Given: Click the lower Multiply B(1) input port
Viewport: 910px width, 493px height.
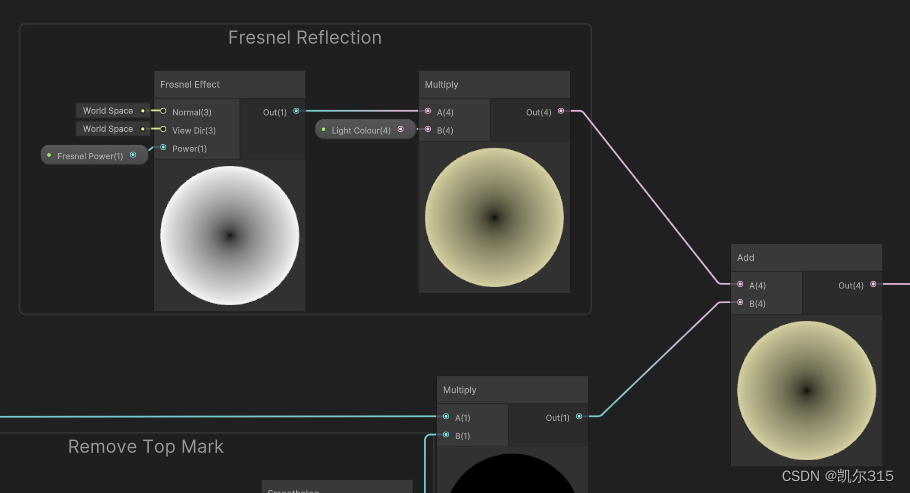Looking at the screenshot, I should [446, 434].
